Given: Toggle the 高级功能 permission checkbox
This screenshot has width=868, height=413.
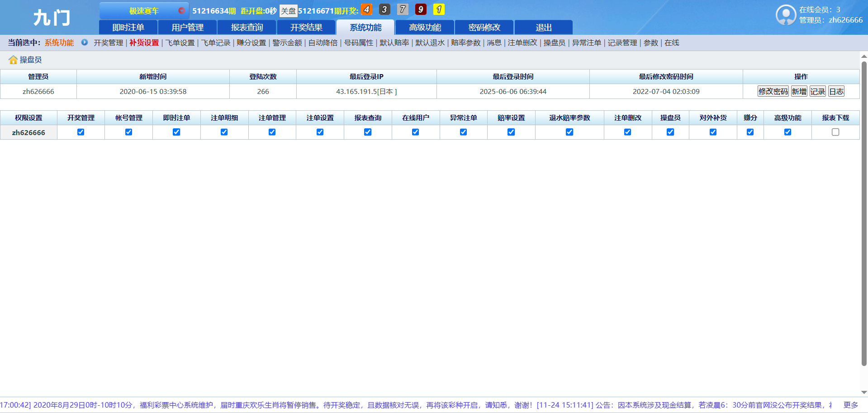Looking at the screenshot, I should (x=787, y=132).
